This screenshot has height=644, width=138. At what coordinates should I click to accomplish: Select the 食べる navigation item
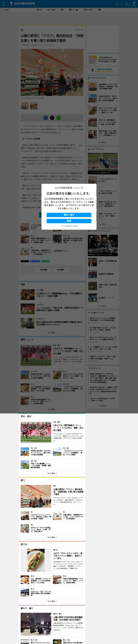39,10
